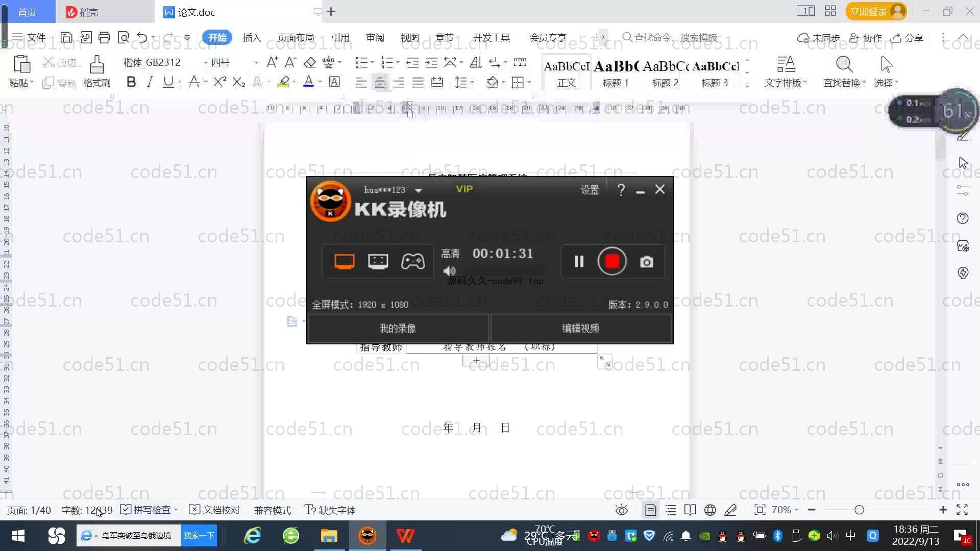Viewport: 980px width, 551px height.
Task: Select fullscreen recording mode in KK录像机
Action: coord(345,262)
